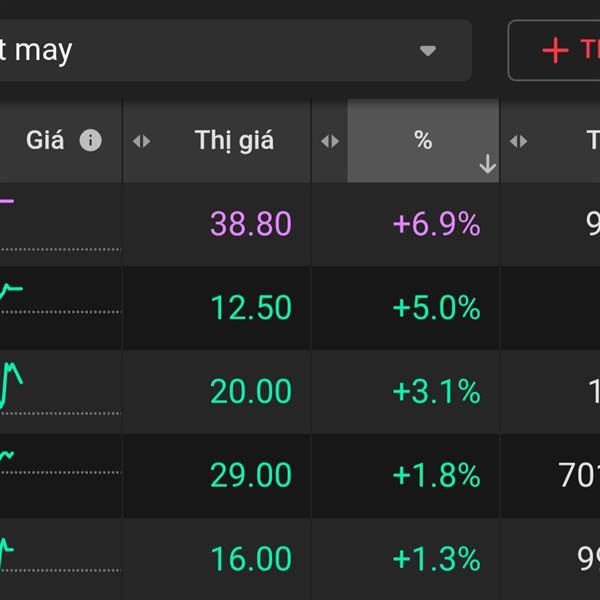Click the +1.3% change value
Screen dimensions: 600x600
click(x=436, y=559)
